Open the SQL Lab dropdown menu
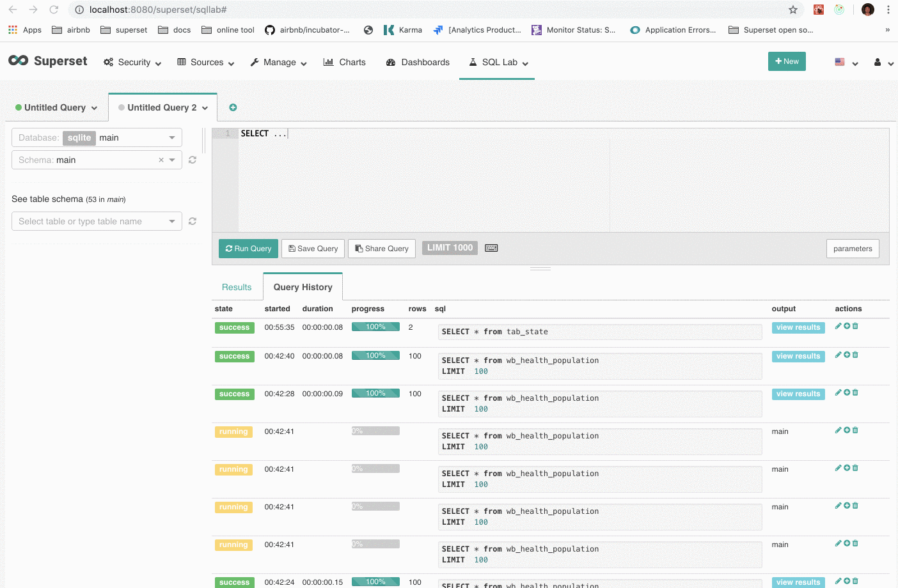This screenshot has width=898, height=588. pyautogui.click(x=499, y=62)
